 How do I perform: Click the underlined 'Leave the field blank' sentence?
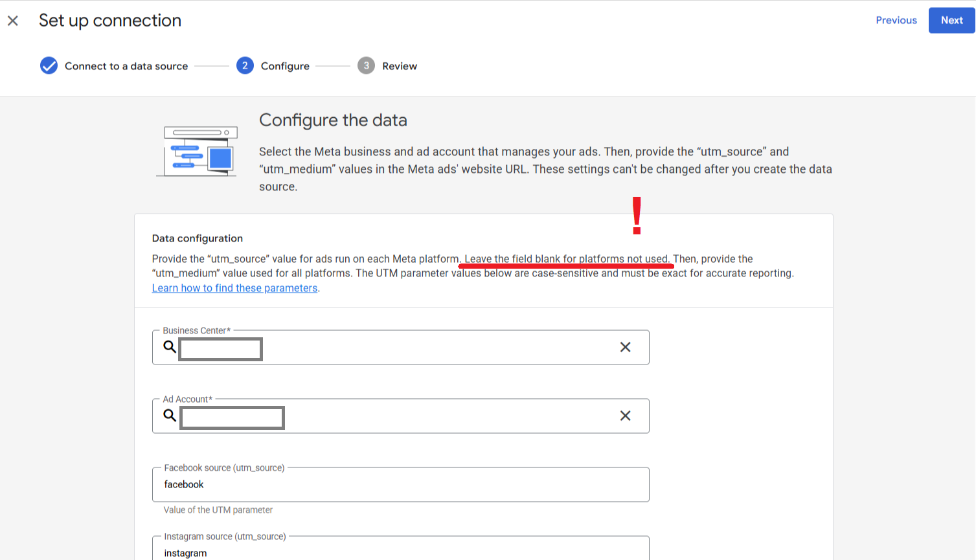566,259
